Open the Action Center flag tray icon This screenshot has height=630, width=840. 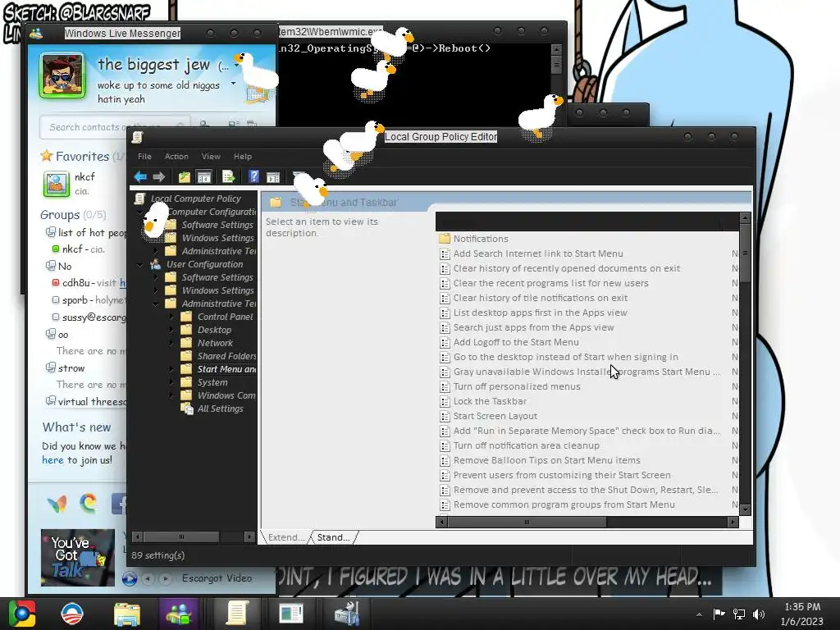point(719,614)
